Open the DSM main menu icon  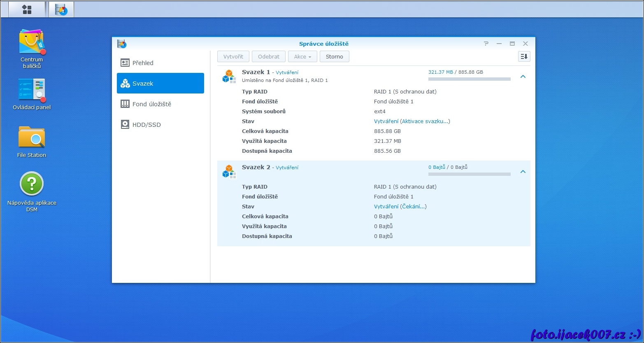point(27,9)
